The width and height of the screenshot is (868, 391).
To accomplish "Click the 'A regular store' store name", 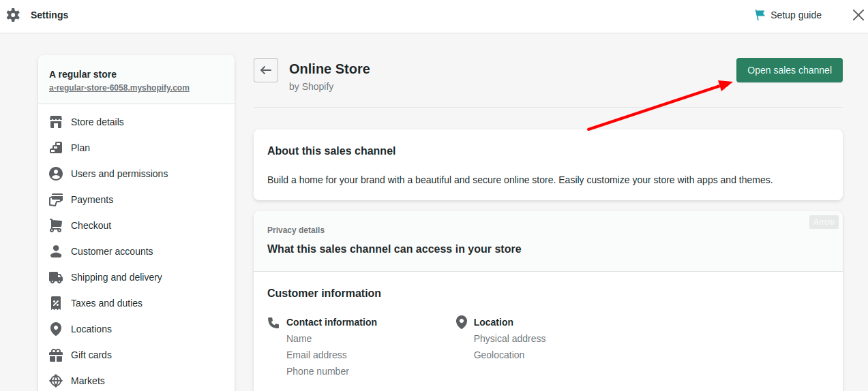I will click(x=83, y=74).
